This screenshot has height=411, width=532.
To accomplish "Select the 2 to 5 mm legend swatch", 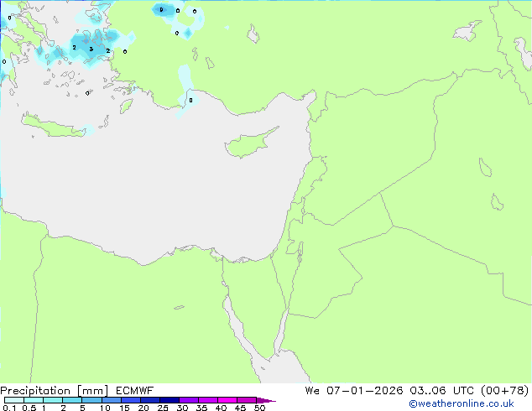I will [72, 400].
